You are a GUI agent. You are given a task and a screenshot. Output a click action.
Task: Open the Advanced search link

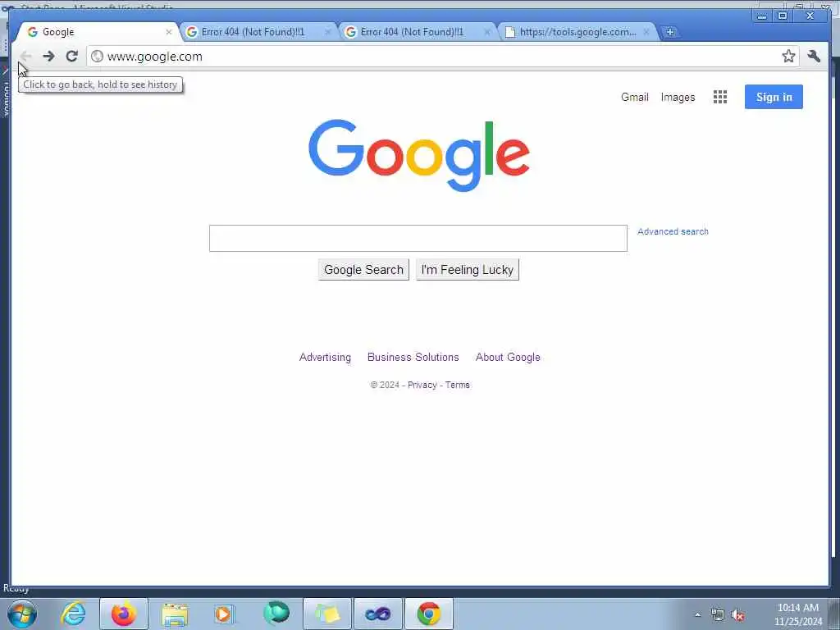[673, 231]
